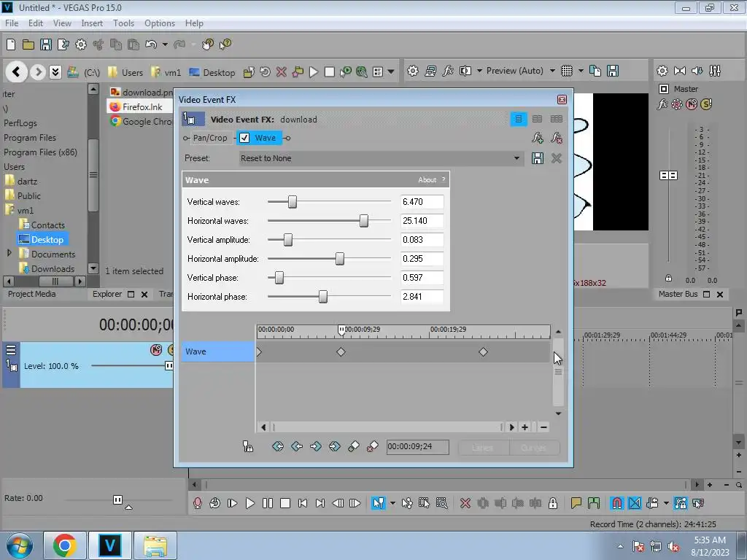Toggle Sync Cursor to main timeline
The height and width of the screenshot is (560, 747).
248,447
